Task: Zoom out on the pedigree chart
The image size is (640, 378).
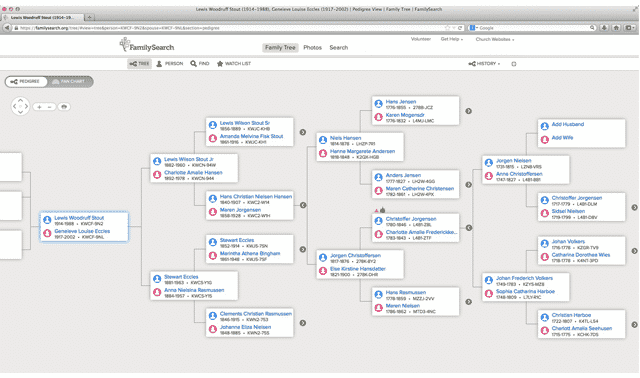Action: [49, 107]
